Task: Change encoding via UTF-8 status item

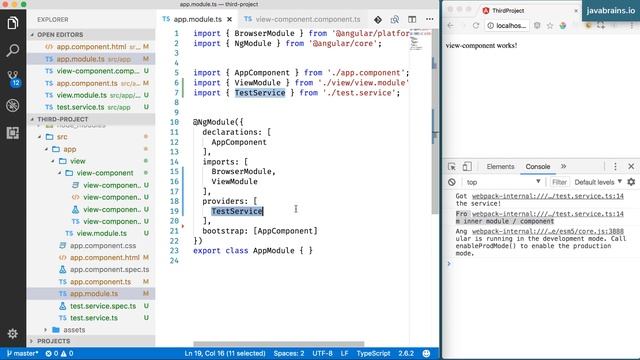Action: [x=322, y=353]
